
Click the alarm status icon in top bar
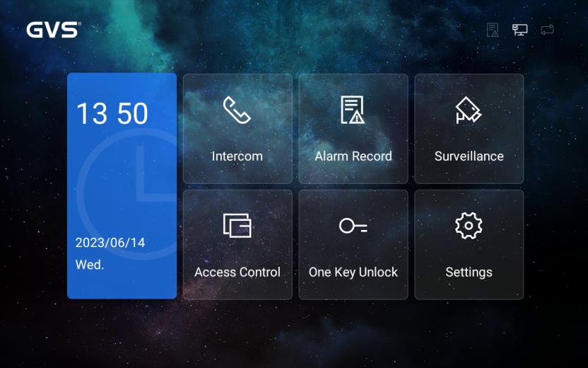493,30
